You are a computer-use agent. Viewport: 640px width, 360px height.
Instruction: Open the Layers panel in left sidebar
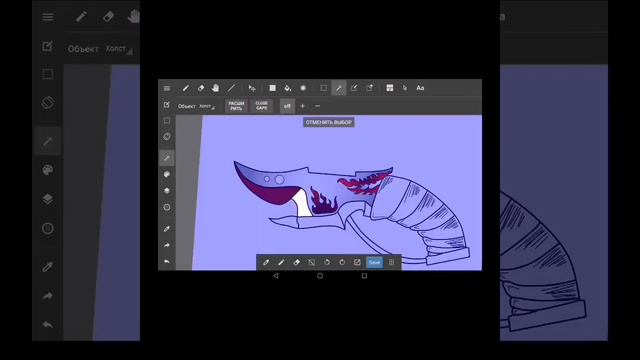pos(167,191)
